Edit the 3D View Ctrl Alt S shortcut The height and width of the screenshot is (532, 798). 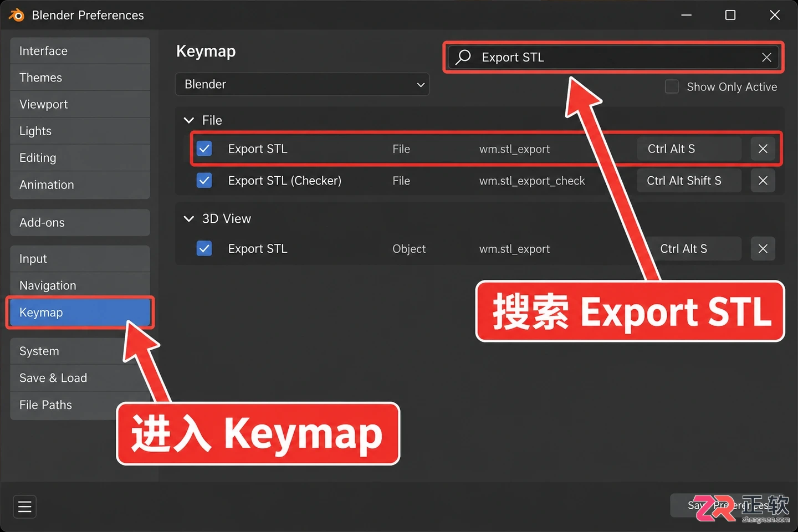pyautogui.click(x=689, y=249)
